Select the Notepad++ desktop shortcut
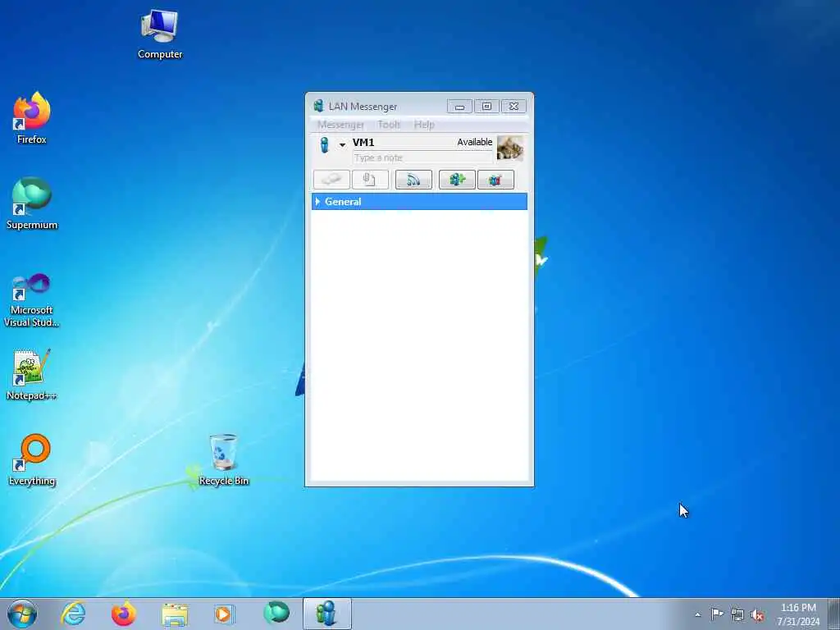Screen dimensions: 840x630 click(32, 374)
